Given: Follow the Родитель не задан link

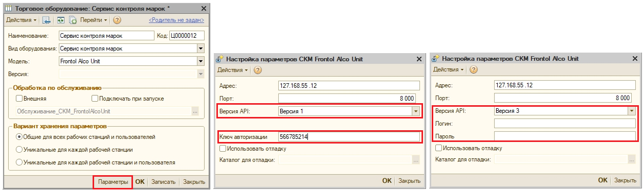Looking at the screenshot, I should click(x=176, y=20).
